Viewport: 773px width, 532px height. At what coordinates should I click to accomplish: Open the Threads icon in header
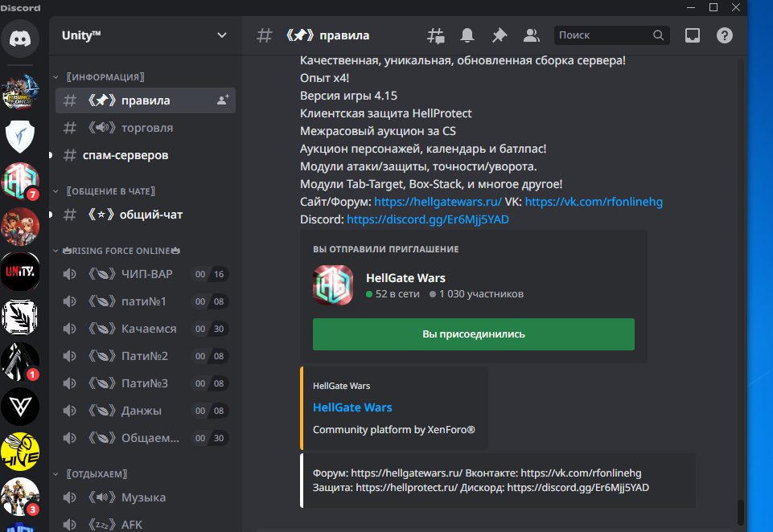(436, 35)
